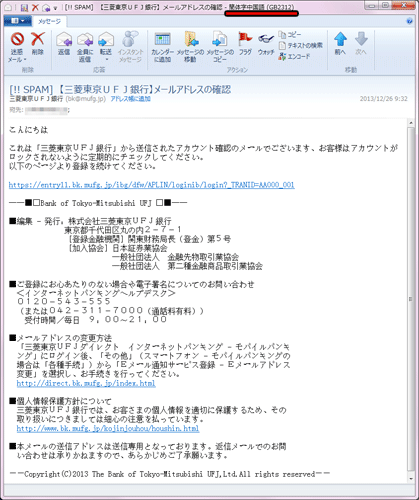Click the Copyright(C)2013 footer line
Image resolution: width=419 pixels, height=500 pixels.
170,474
